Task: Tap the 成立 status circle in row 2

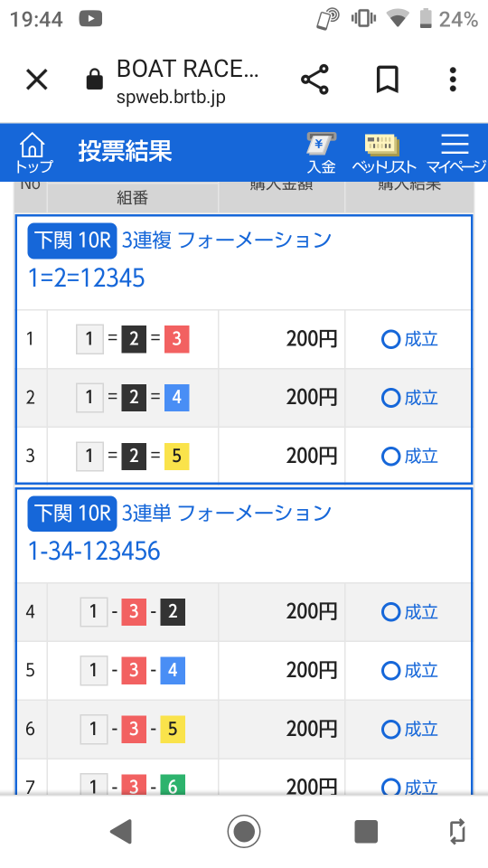Action: coord(390,398)
